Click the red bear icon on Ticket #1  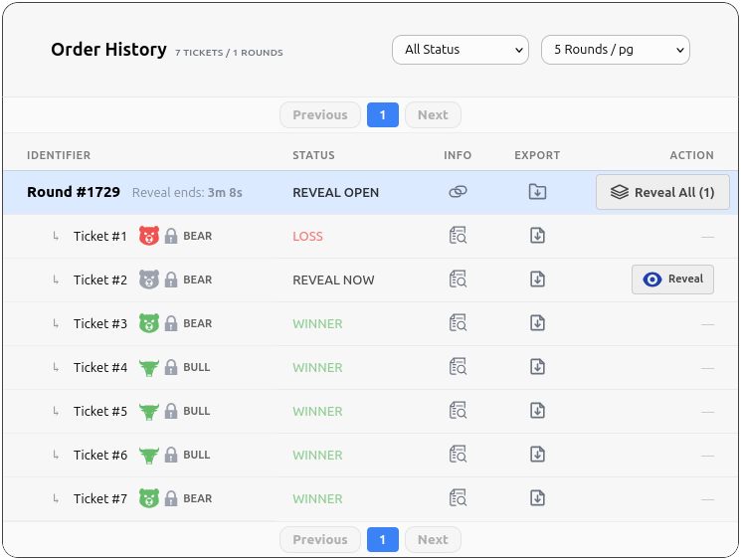coord(149,236)
